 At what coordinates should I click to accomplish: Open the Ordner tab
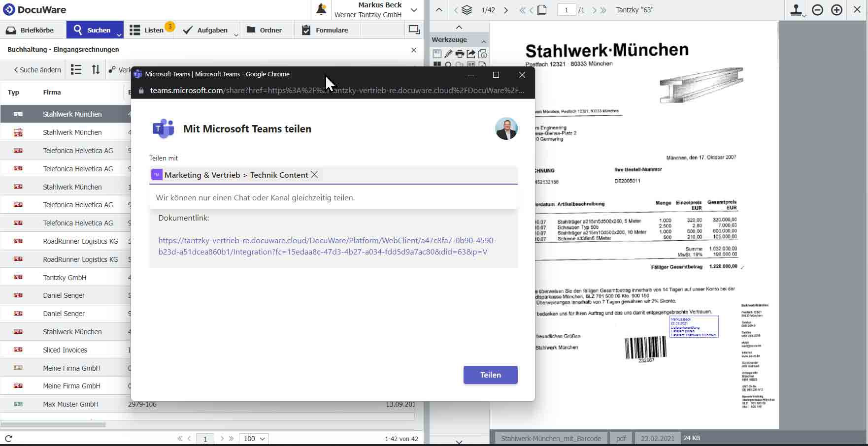tap(265, 30)
